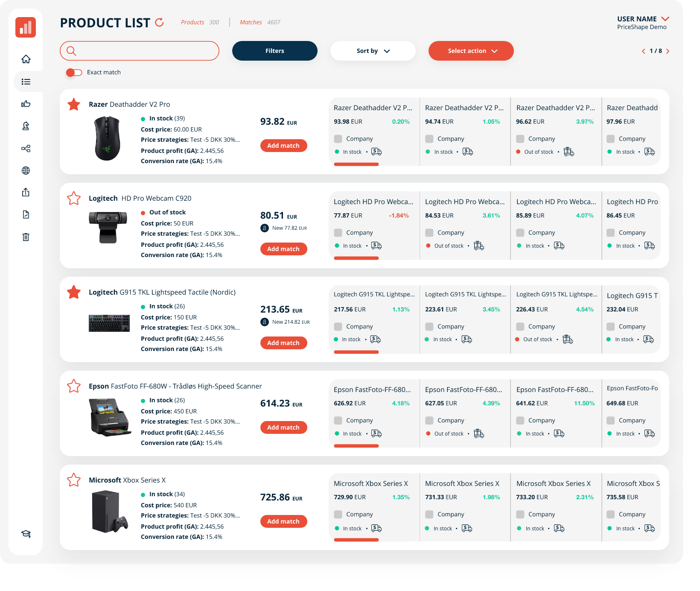Click the out-of-stock box icon for 96.62 EUR match
The width and height of the screenshot is (700, 591).
pyautogui.click(x=569, y=152)
